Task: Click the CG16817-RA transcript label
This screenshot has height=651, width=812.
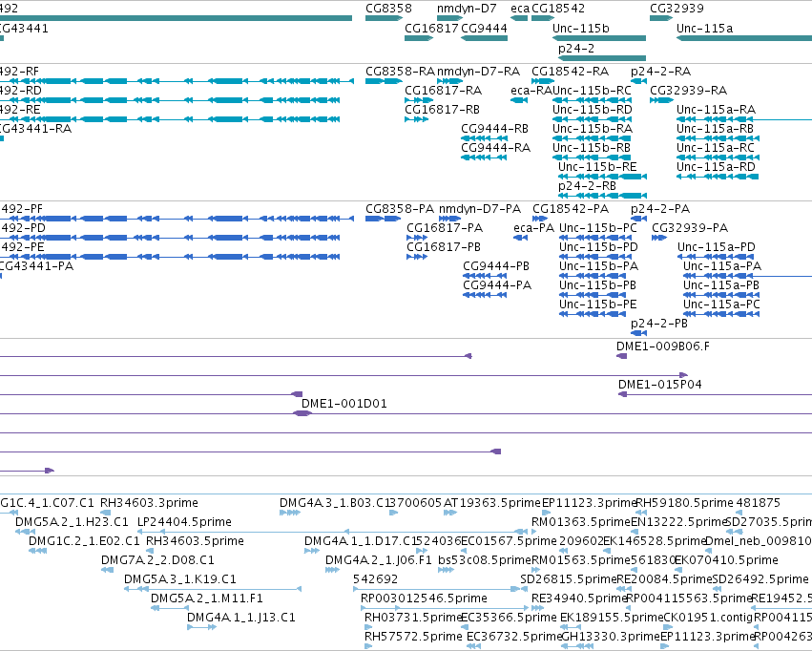Action: (x=443, y=90)
